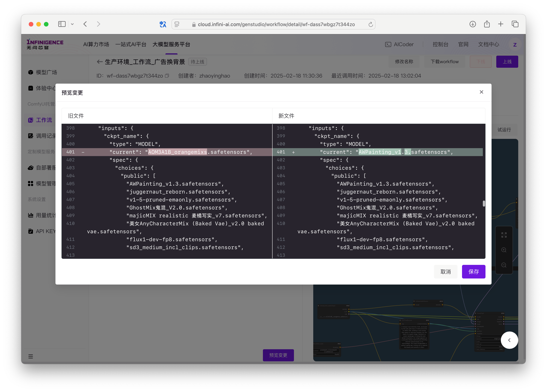Open AICoder from the top bar

399,44
